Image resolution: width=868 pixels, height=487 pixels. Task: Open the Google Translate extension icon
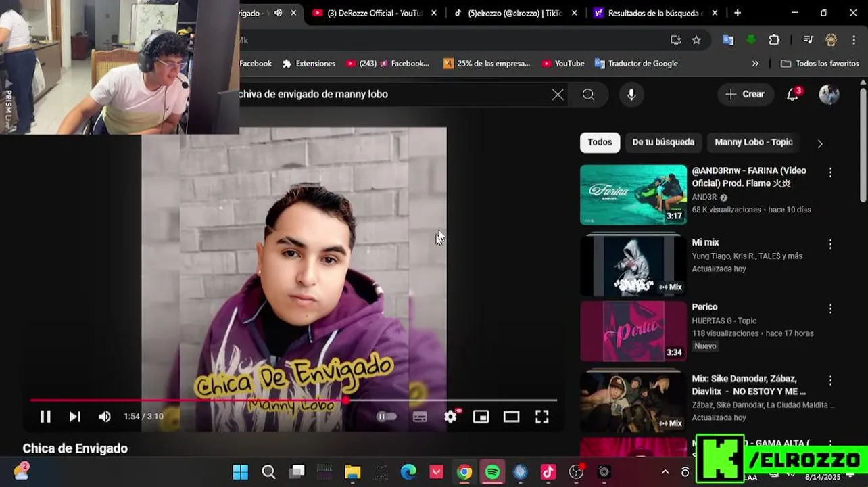(x=728, y=40)
